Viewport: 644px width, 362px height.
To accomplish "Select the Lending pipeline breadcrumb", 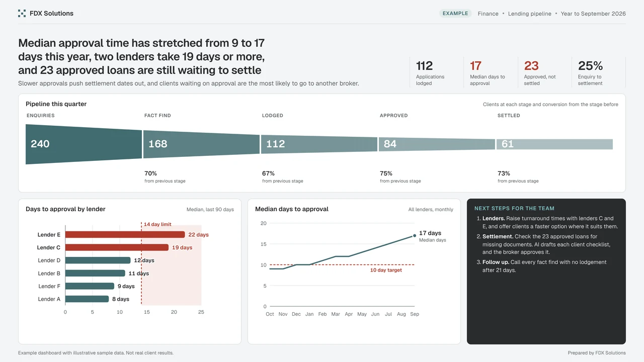I will 529,14.
